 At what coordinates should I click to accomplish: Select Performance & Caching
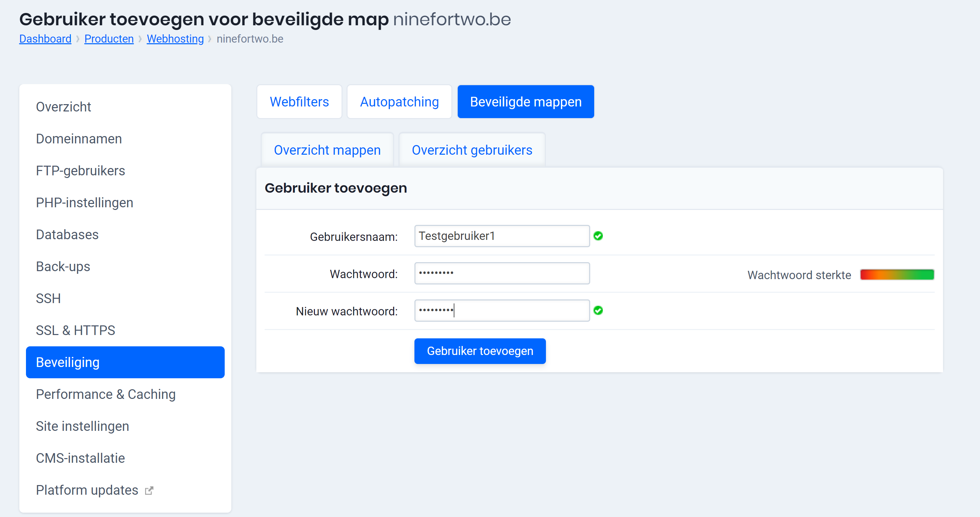coord(106,394)
